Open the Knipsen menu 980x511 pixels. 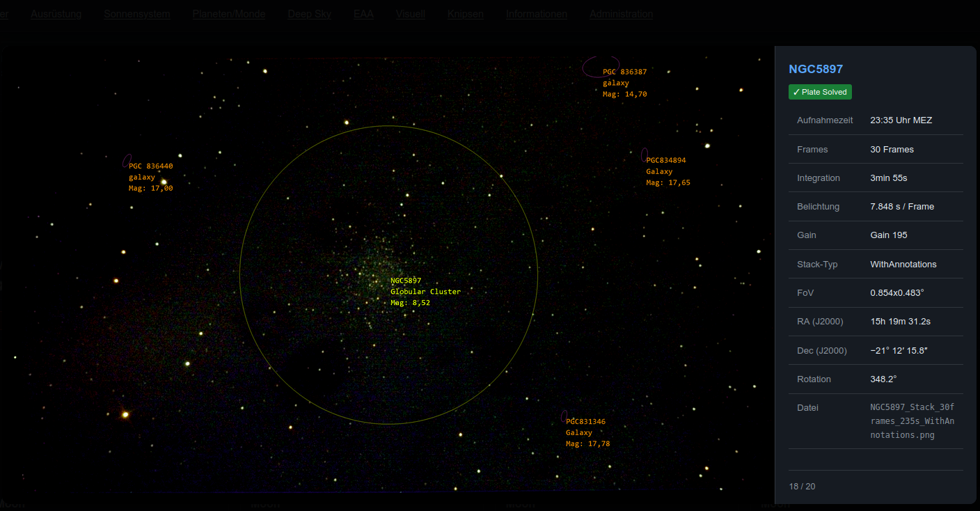tap(466, 14)
